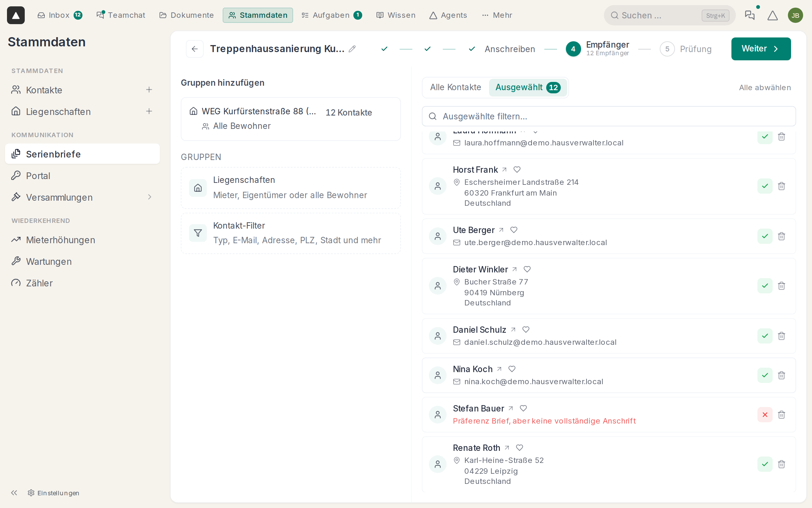Viewport: 812px width, 508px height.
Task: Click the Weiter button
Action: pos(761,49)
